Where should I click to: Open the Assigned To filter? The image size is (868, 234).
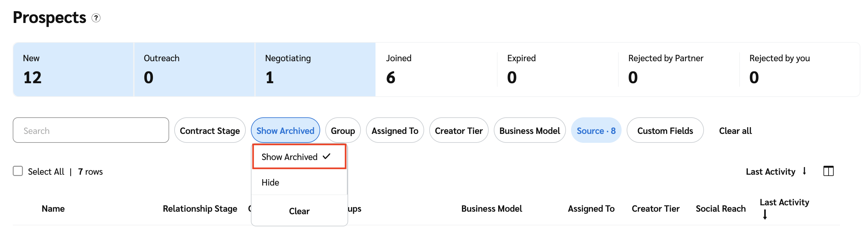coord(395,131)
